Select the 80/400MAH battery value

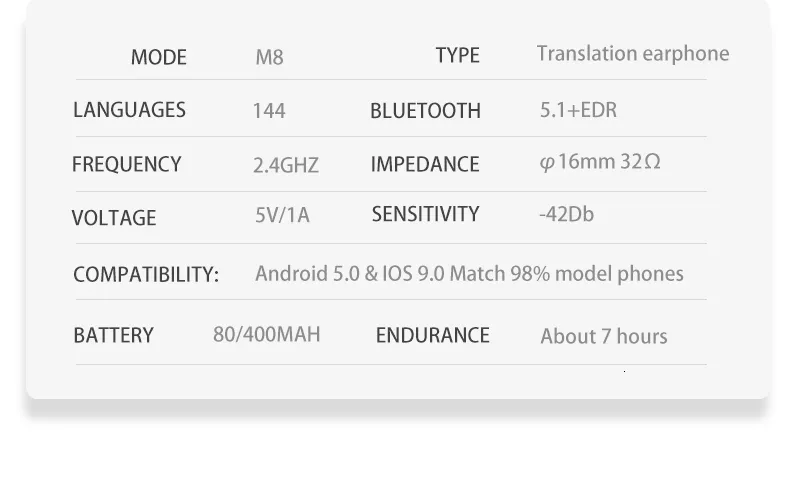[267, 335]
